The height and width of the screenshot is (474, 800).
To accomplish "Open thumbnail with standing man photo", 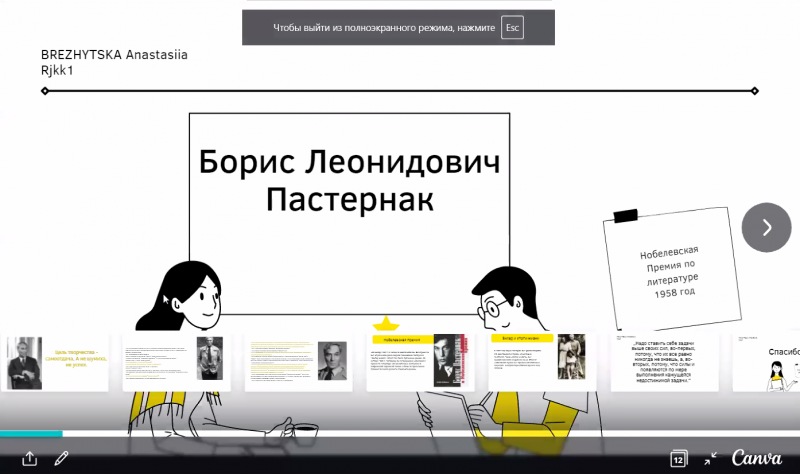I will [x=176, y=362].
